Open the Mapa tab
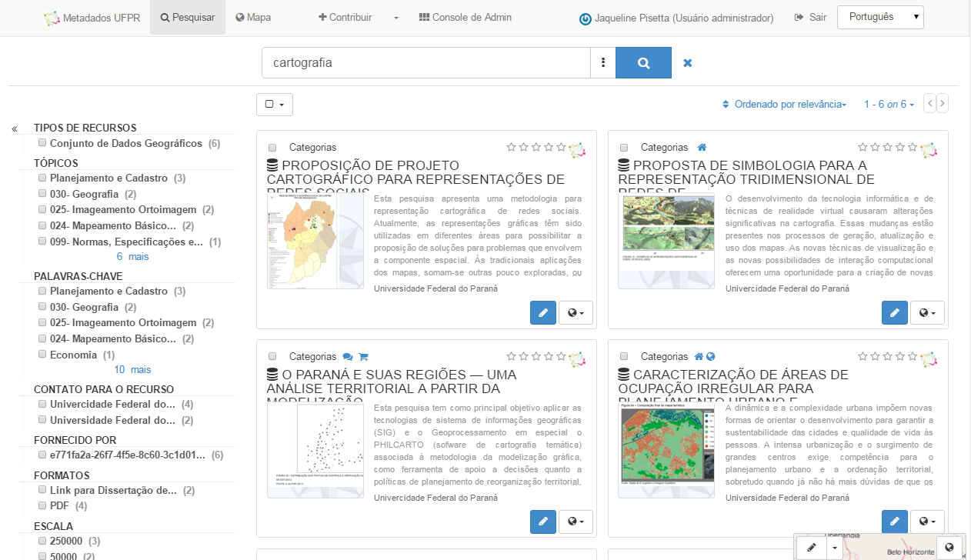This screenshot has height=560, width=971. click(253, 17)
